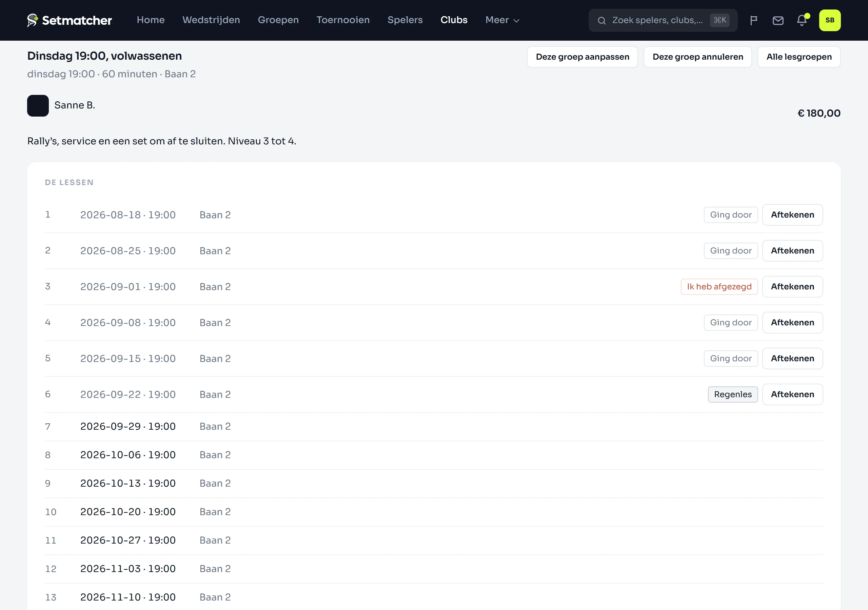Click the Regenles badge
868x610 pixels.
click(x=733, y=394)
